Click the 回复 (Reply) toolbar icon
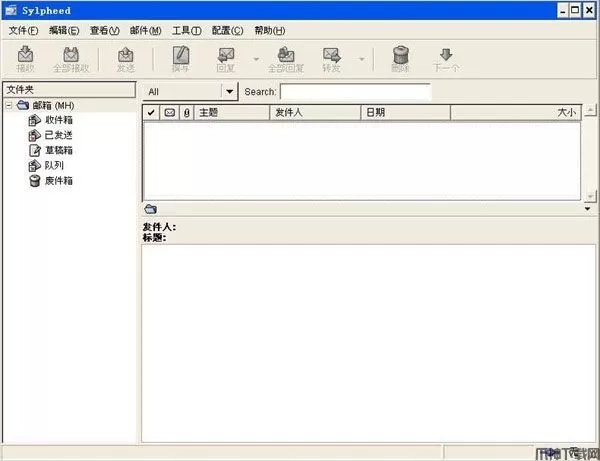 pos(226,59)
